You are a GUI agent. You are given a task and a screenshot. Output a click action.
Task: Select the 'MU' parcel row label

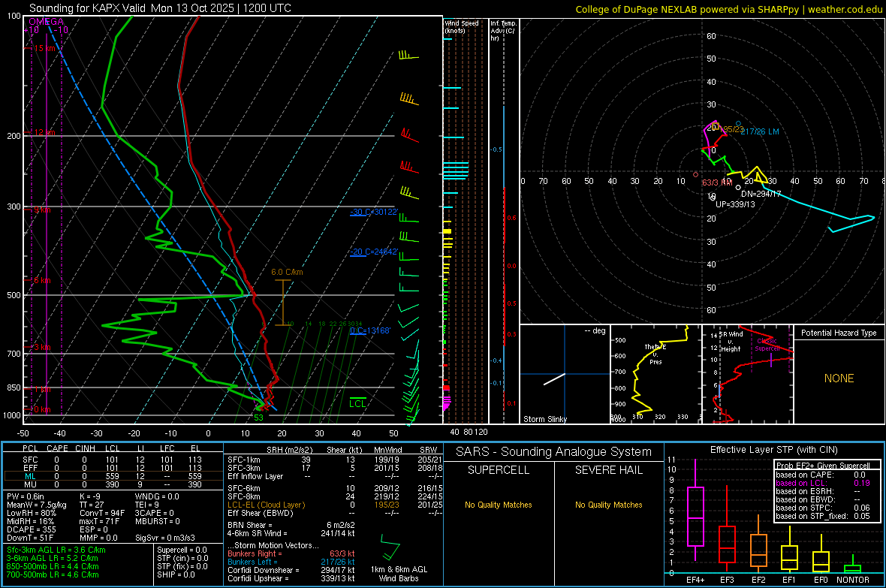coord(30,484)
